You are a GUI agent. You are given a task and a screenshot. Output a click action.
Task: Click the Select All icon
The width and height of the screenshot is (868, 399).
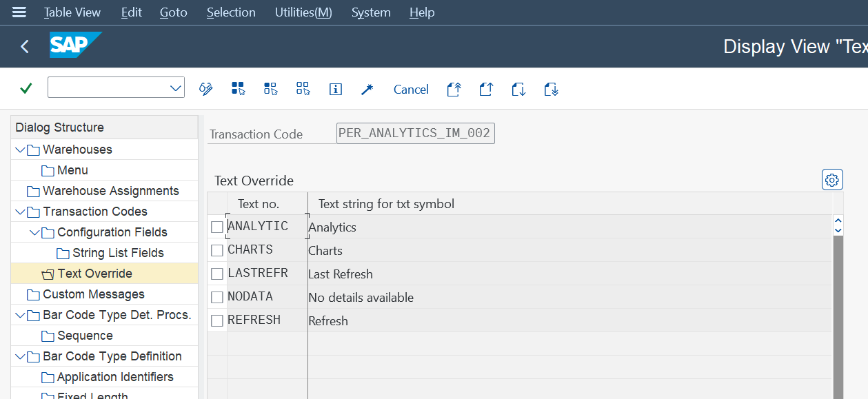[238, 89]
